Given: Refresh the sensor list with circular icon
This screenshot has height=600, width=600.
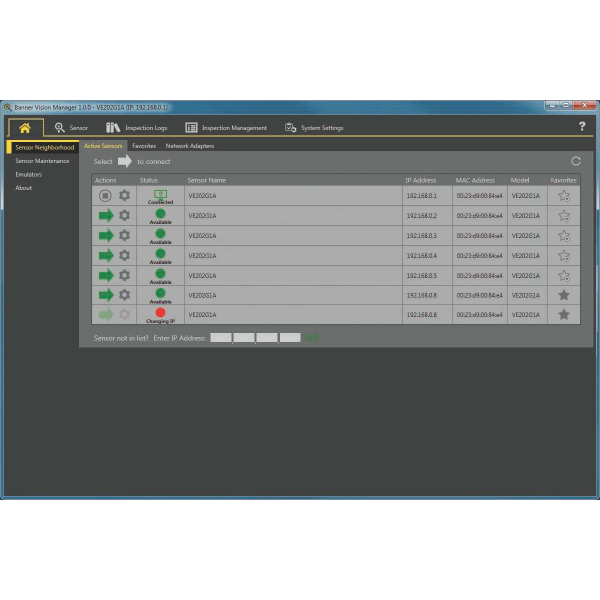Looking at the screenshot, I should [x=576, y=161].
